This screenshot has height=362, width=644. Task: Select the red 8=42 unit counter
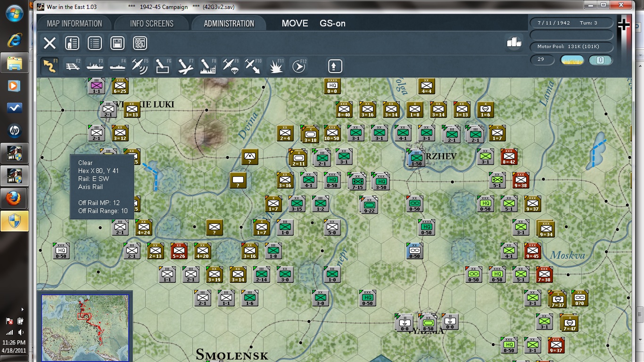pos(509,156)
